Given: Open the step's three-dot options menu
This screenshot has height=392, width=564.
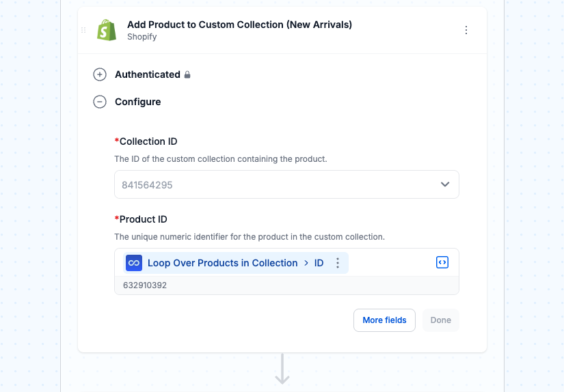Looking at the screenshot, I should click(x=466, y=30).
